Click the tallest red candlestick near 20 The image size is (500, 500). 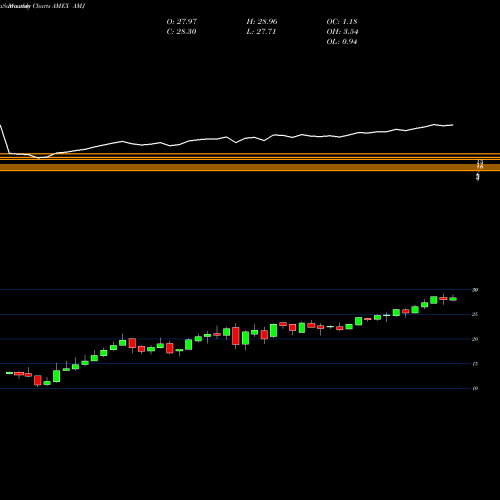coord(236,336)
